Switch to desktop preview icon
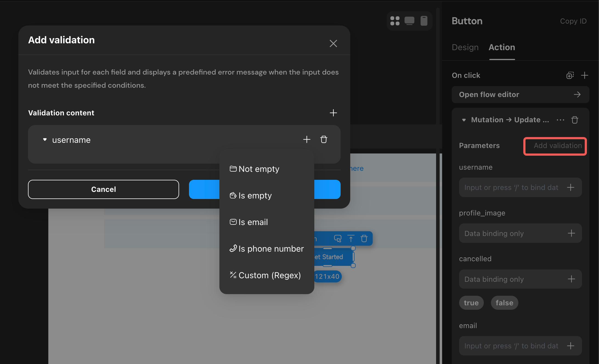 pyautogui.click(x=409, y=21)
